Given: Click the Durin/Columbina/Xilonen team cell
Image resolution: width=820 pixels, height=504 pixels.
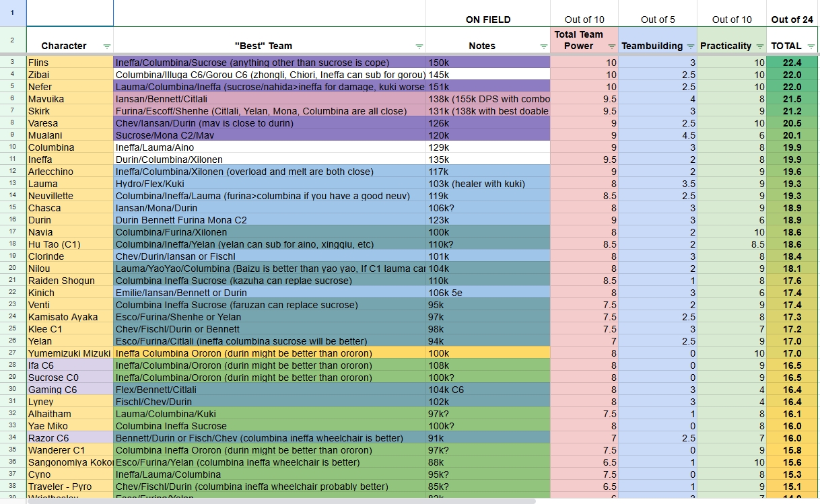Looking at the screenshot, I should pos(269,159).
